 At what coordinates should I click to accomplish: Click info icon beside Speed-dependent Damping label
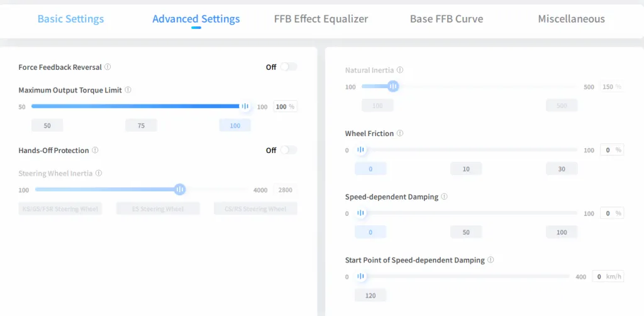(x=444, y=196)
